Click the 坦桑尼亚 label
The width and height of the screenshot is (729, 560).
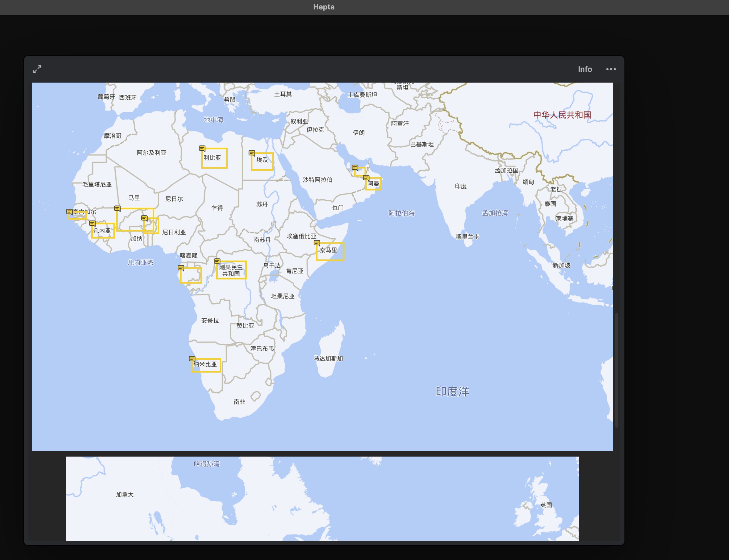click(x=283, y=296)
